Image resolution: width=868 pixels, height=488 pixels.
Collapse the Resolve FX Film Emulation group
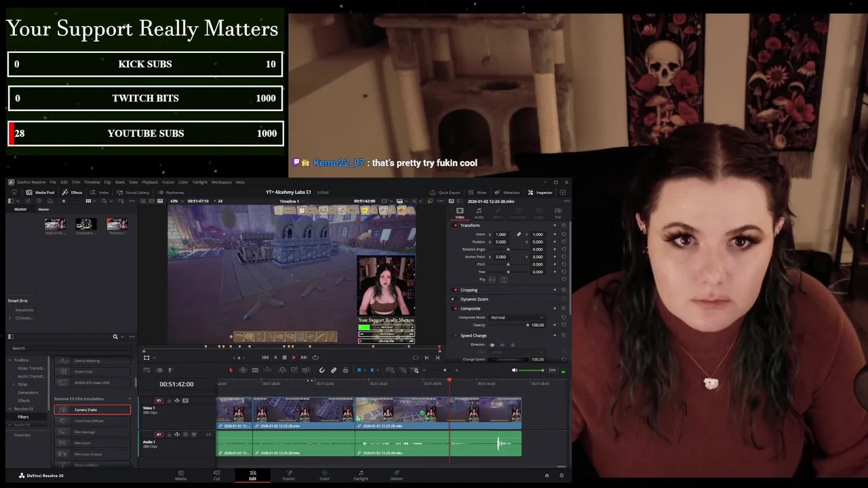130,399
